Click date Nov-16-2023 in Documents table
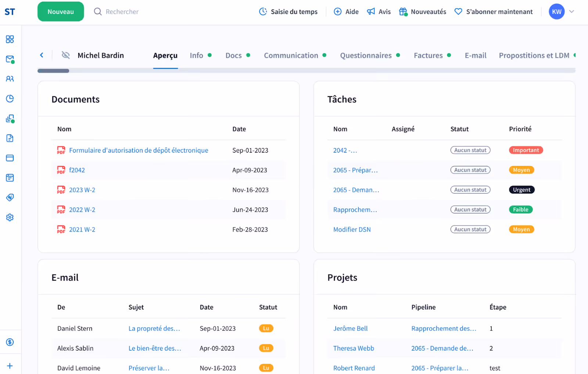This screenshot has height=374, width=588. coord(250,190)
